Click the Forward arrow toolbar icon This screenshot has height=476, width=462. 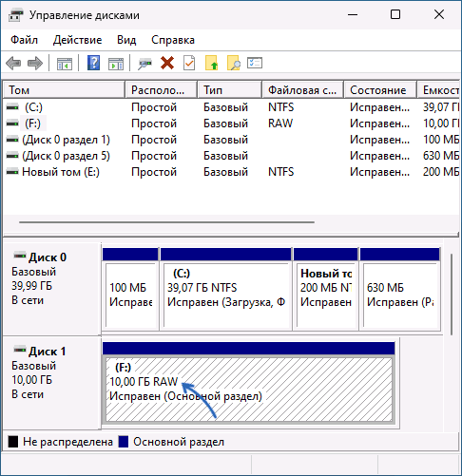coord(35,63)
